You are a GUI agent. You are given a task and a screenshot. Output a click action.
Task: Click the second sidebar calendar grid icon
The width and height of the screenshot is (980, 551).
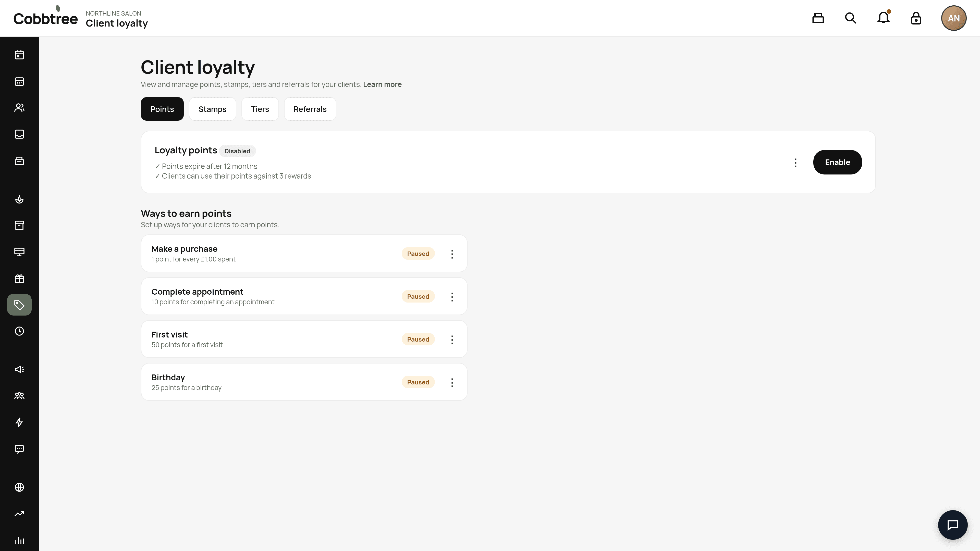[x=19, y=82]
